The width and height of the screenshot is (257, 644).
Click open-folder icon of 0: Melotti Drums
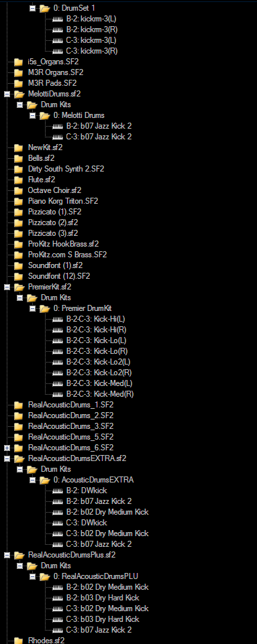coord(45,115)
